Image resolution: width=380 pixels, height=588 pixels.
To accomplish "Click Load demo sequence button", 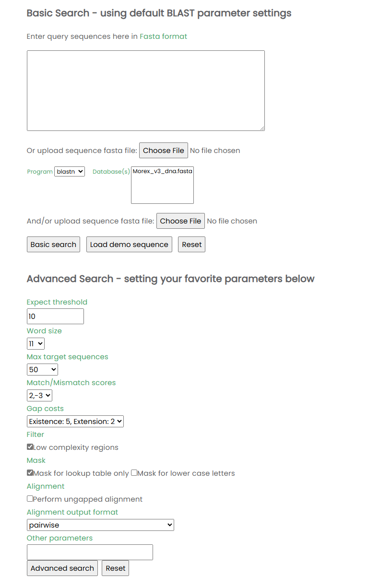I will (129, 245).
